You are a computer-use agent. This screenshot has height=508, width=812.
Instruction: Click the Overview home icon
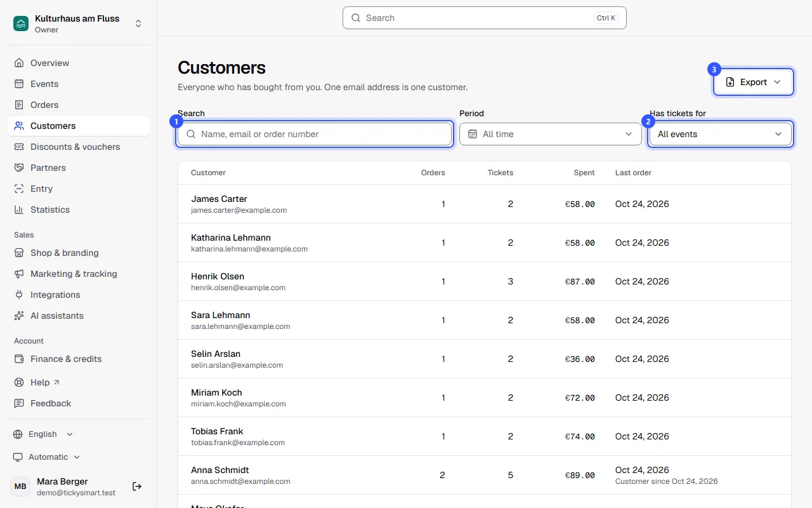pyautogui.click(x=19, y=63)
